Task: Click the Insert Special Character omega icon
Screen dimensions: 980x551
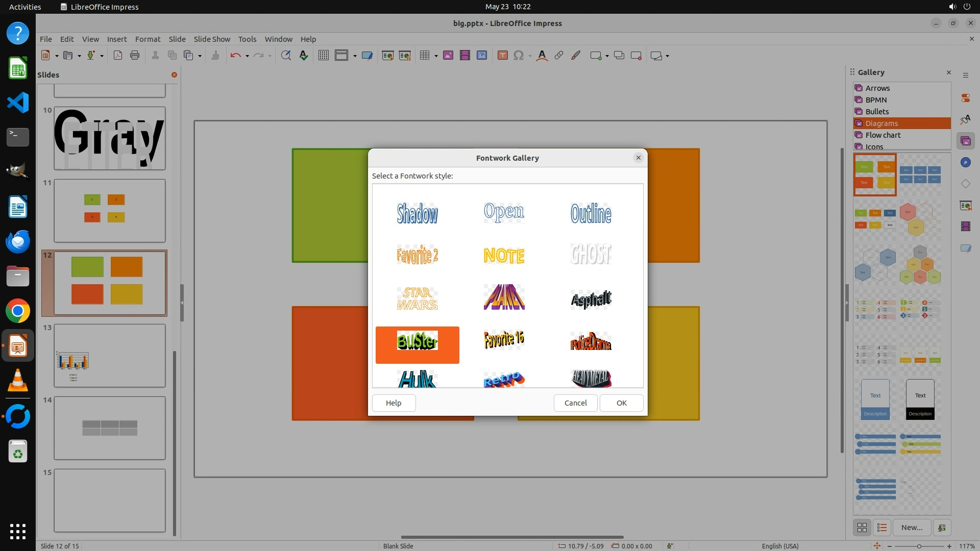Action: pos(518,56)
